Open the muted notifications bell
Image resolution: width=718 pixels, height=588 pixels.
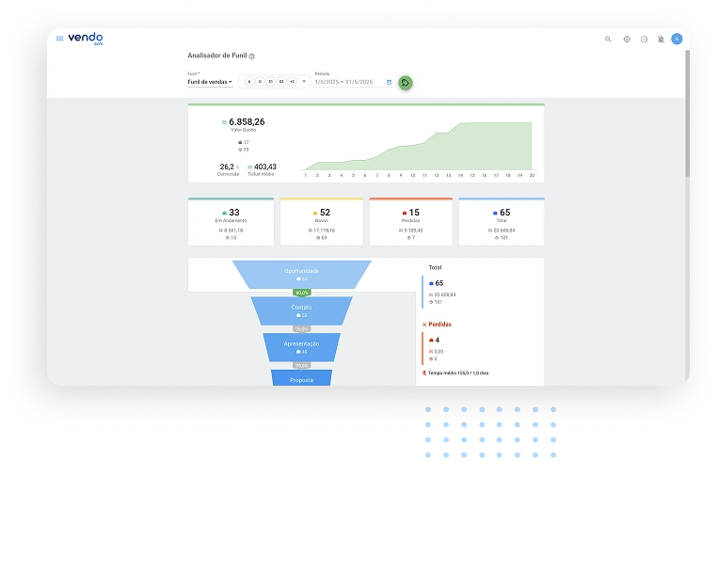coord(661,40)
